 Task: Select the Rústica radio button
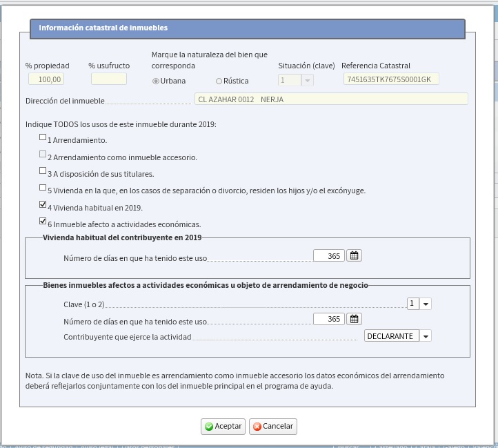219,81
